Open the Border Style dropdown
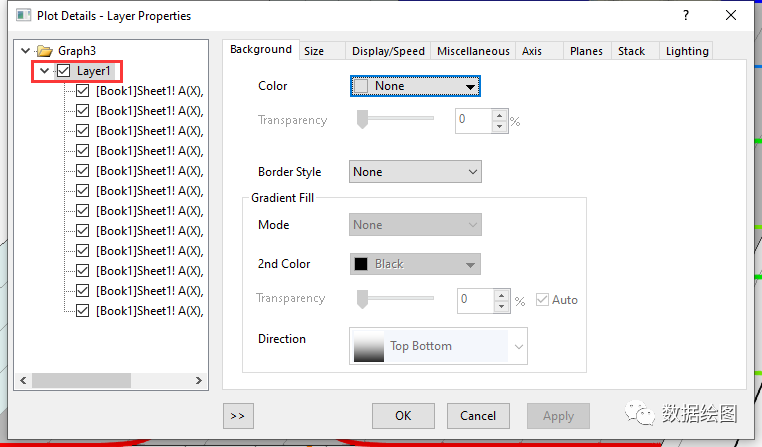762x447 pixels. [x=415, y=172]
